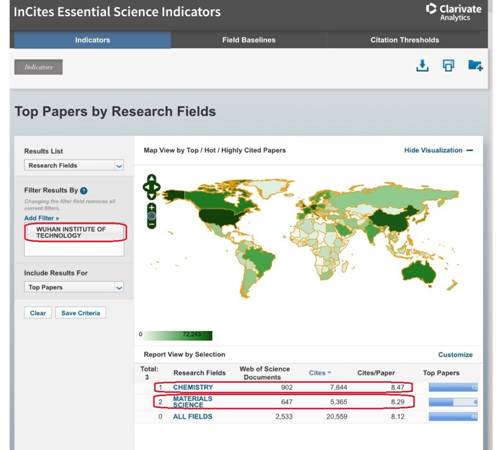
Task: Switch to the Field Baselines tab
Action: pos(249,40)
